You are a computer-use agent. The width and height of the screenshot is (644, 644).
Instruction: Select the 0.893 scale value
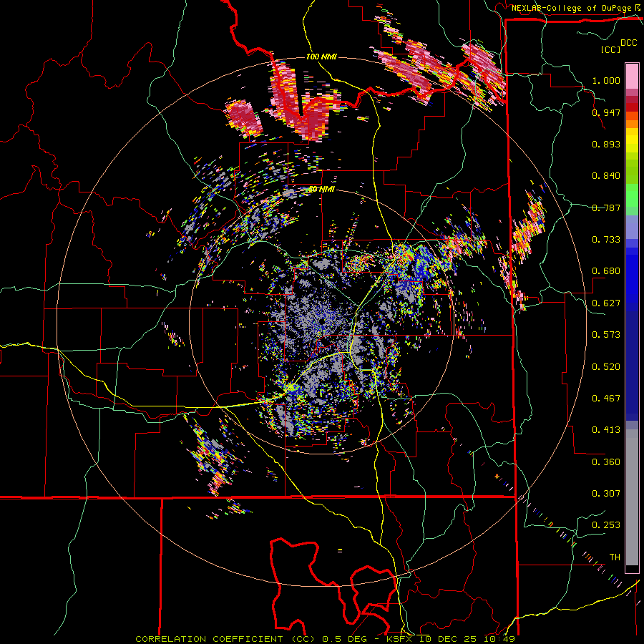click(x=606, y=144)
